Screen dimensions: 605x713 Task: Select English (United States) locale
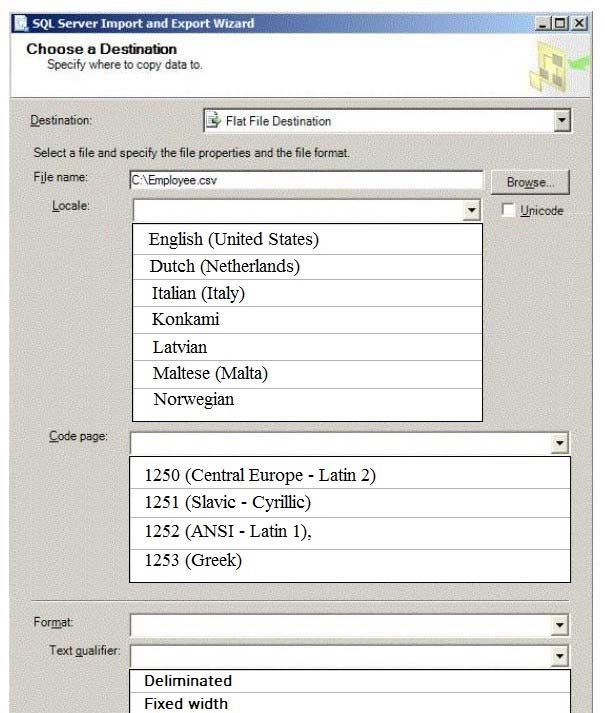point(307,239)
